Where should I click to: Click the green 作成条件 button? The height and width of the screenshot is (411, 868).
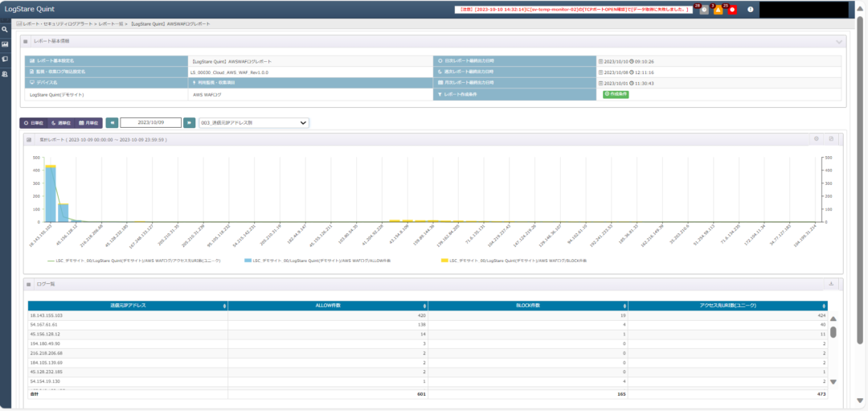coord(616,94)
